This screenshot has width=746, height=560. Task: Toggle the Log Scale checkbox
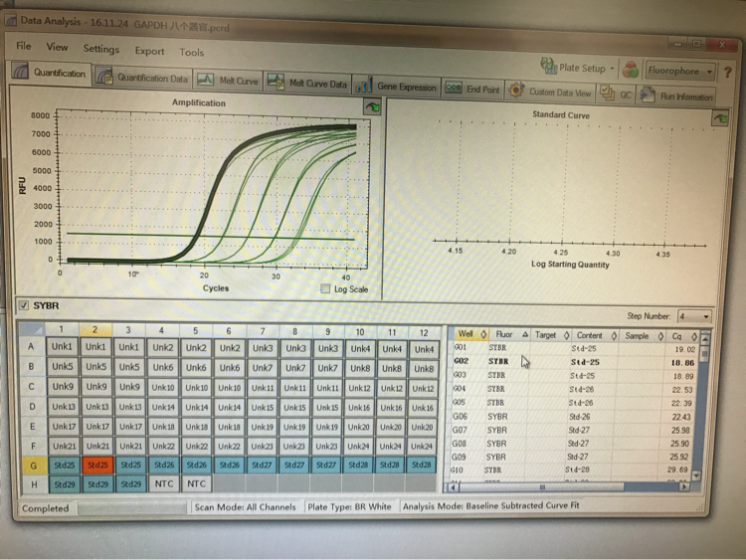pos(325,288)
